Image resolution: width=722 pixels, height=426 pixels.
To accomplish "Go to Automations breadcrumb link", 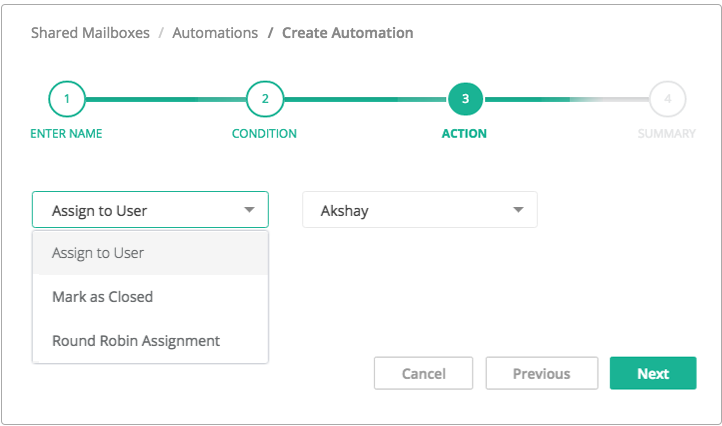I will click(x=215, y=33).
